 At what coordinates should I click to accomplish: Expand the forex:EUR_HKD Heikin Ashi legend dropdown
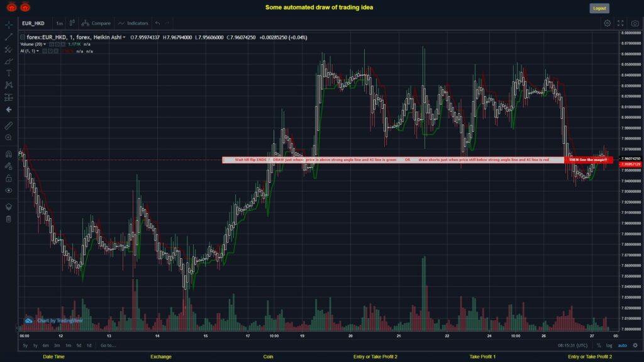[x=124, y=37]
